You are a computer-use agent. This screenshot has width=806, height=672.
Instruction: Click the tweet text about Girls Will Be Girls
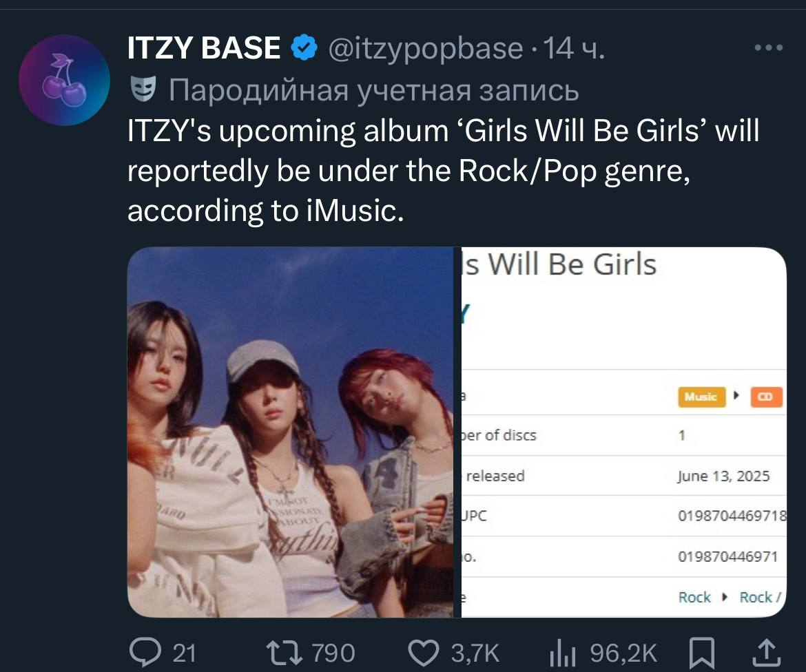pyautogui.click(x=443, y=171)
